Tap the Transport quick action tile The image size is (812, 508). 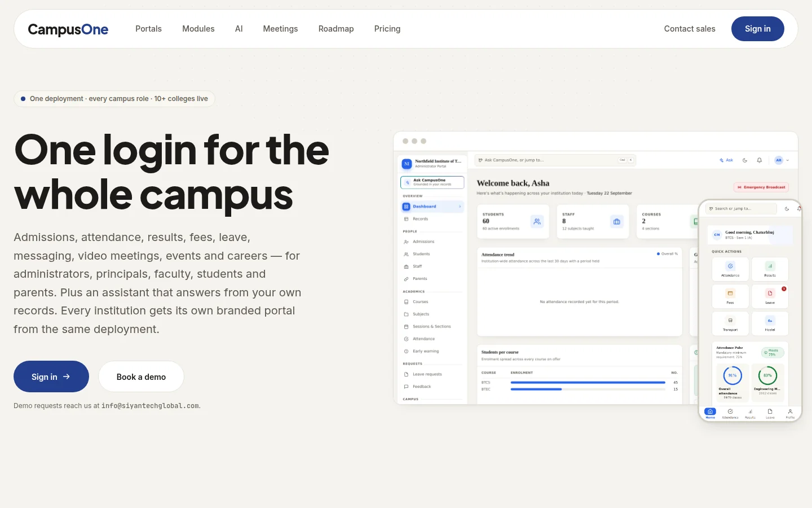point(730,323)
